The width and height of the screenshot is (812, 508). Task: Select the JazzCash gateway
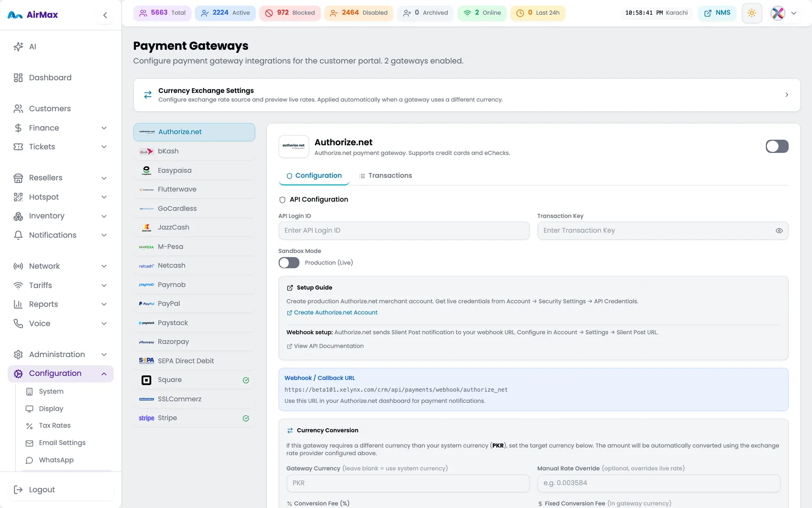coord(194,228)
